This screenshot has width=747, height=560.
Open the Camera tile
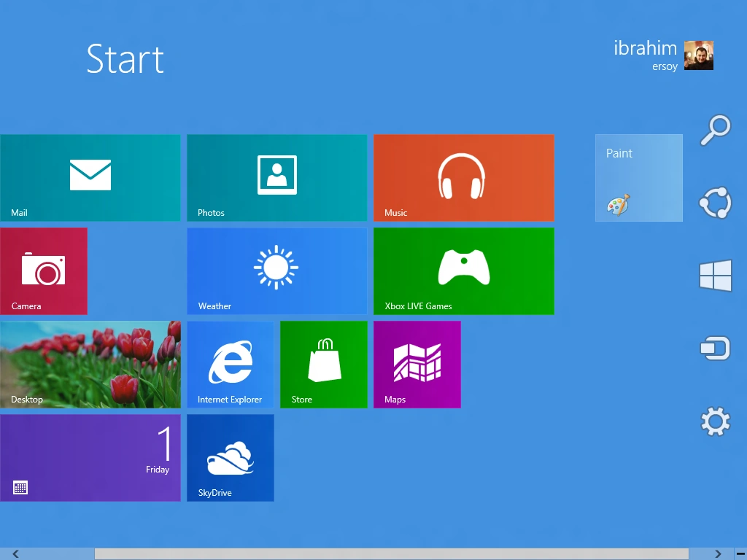pos(43,271)
